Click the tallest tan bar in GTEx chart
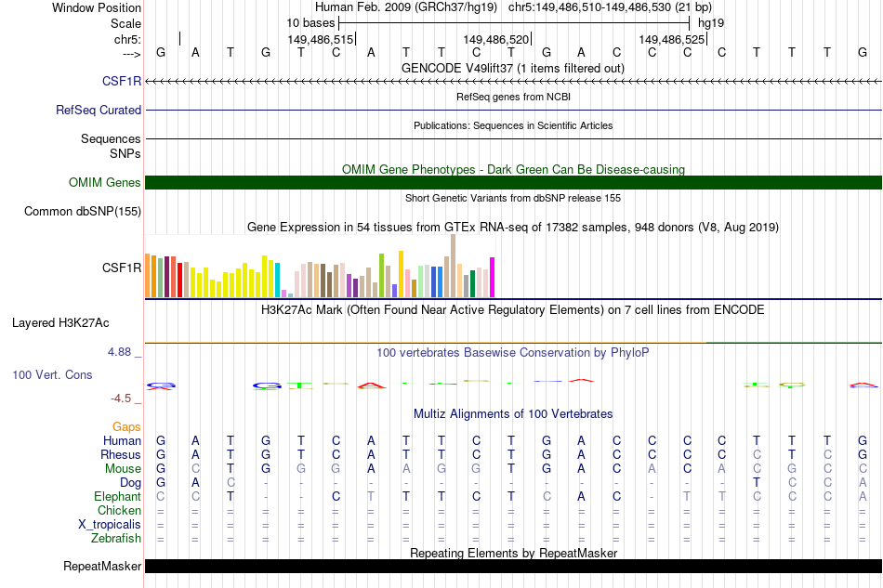This screenshot has width=883, height=588. pyautogui.click(x=454, y=266)
